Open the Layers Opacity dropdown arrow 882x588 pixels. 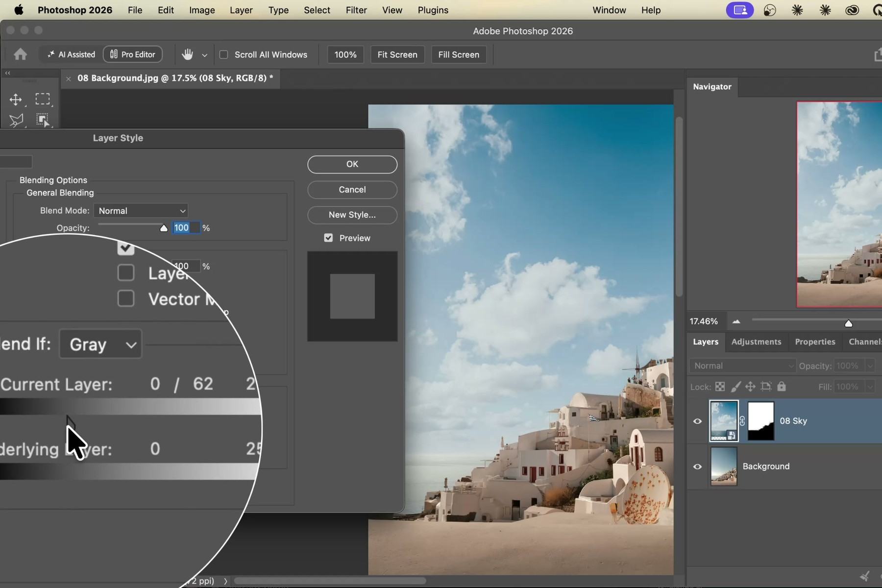870,366
